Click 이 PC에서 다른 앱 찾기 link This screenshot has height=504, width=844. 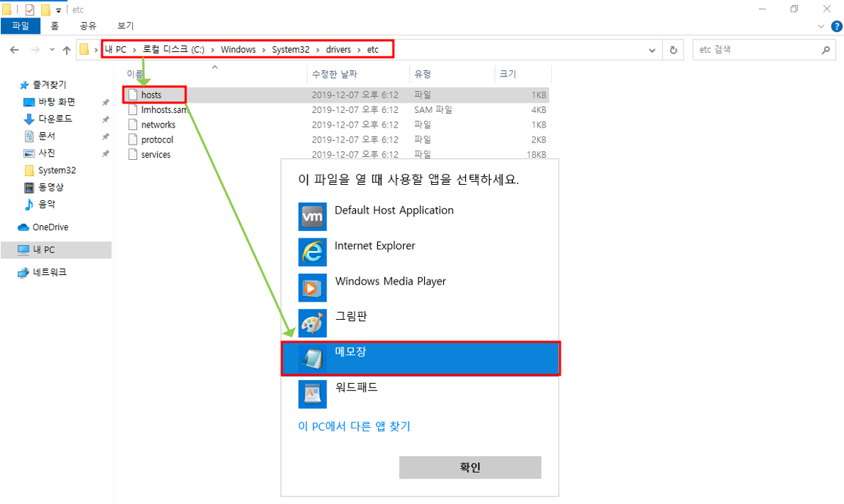[x=354, y=426]
